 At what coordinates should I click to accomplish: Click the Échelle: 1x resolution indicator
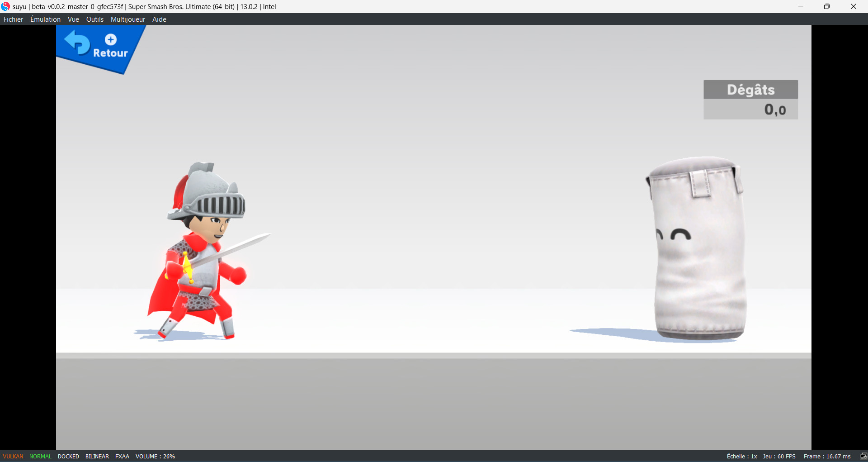pyautogui.click(x=741, y=456)
